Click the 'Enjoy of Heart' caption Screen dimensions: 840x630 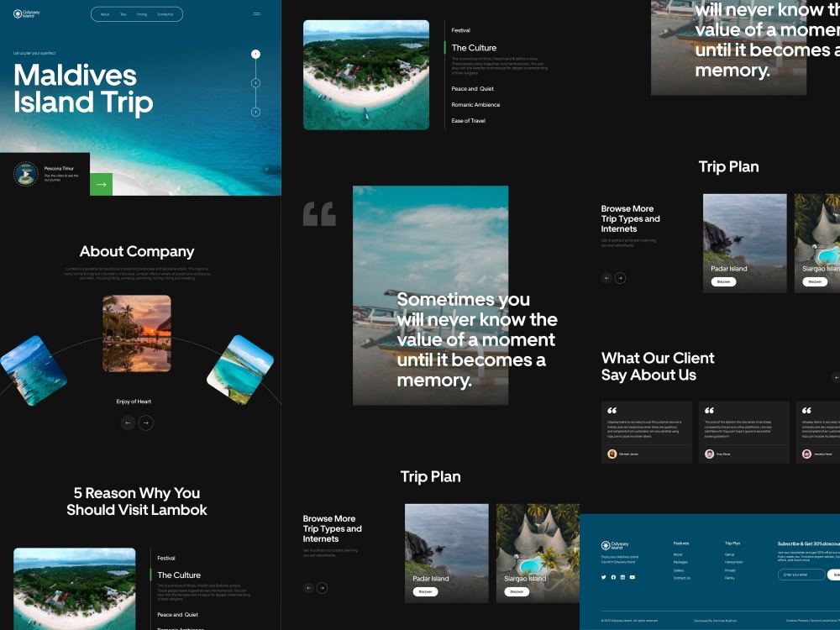tap(134, 402)
